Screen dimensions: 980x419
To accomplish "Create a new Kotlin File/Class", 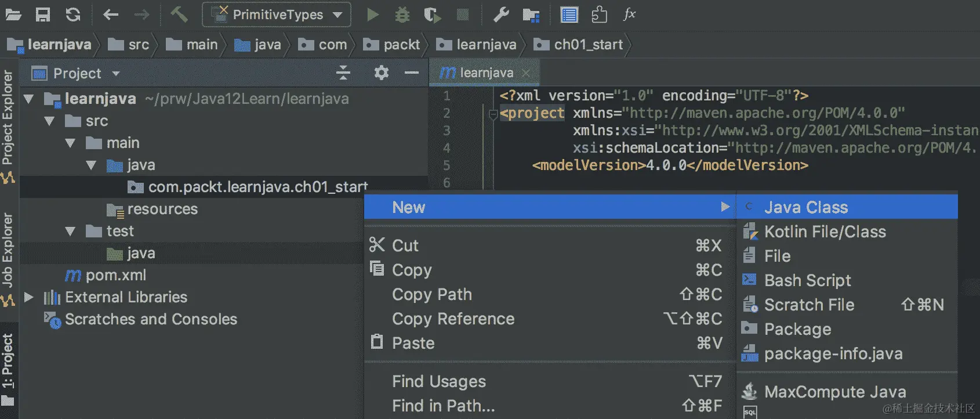I will click(847, 232).
